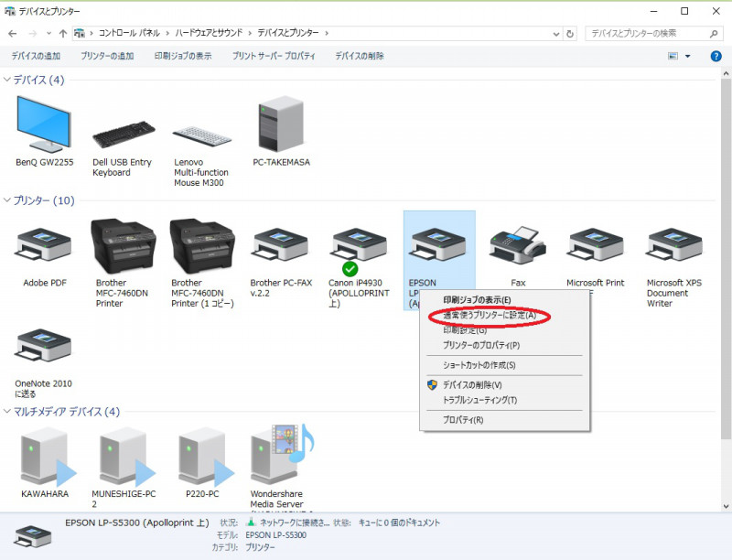Select the KAWAHARA media device icon
Viewport: 732px width, 560px height.
[47, 458]
